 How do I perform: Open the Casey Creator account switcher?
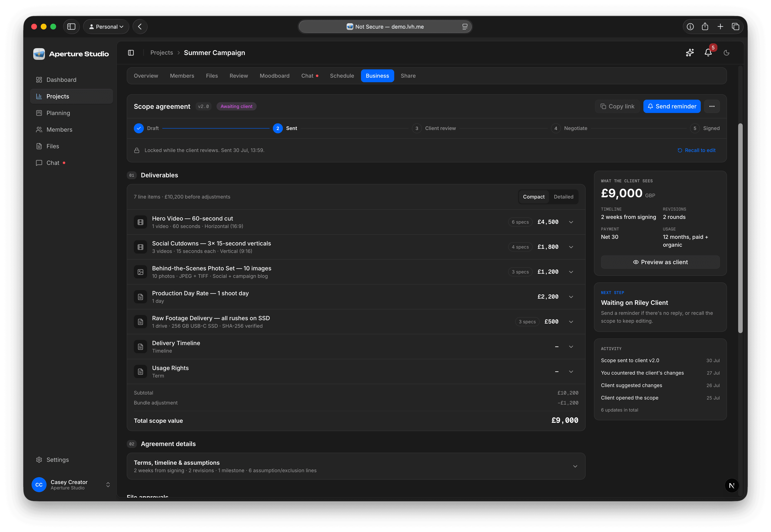tap(71, 485)
